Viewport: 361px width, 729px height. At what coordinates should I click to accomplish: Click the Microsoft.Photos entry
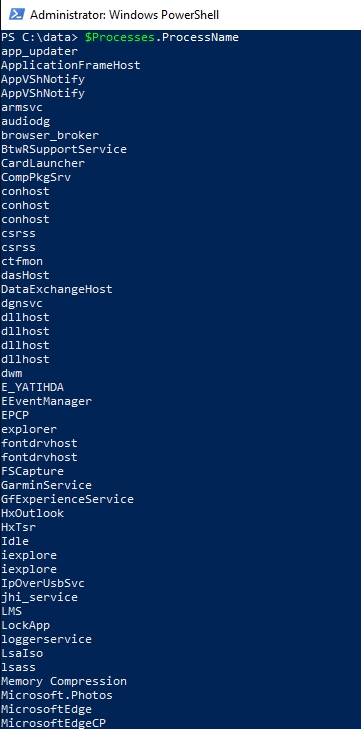pos(57,695)
